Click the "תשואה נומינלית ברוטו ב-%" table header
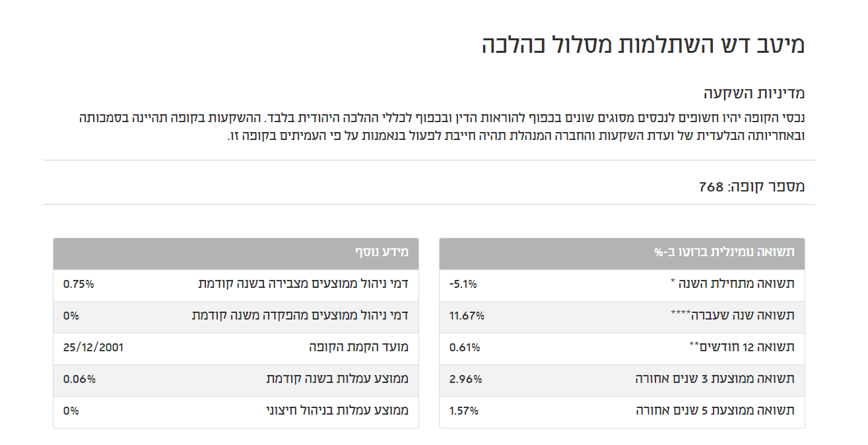This screenshot has height=445, width=868. pyautogui.click(x=724, y=252)
